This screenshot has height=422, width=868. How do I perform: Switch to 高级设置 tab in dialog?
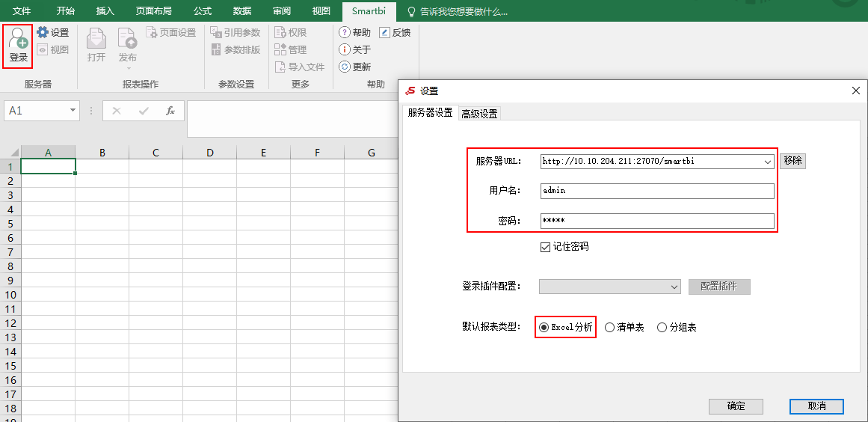click(479, 114)
